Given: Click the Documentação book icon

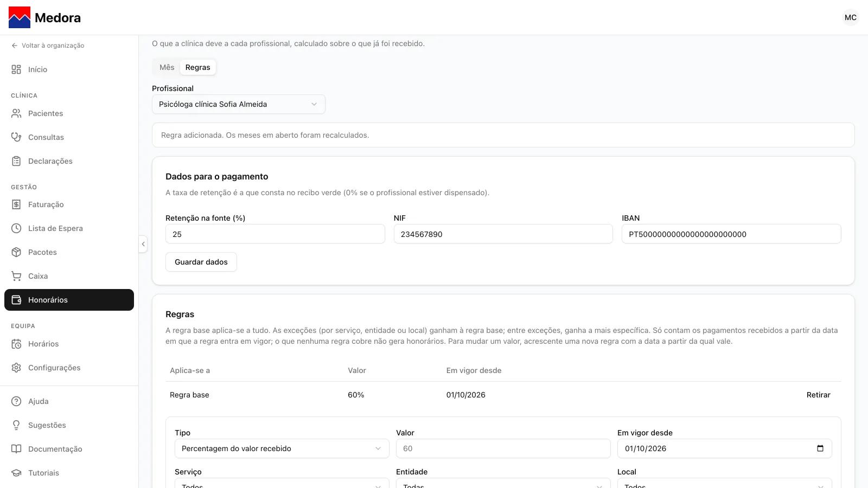Looking at the screenshot, I should click(x=16, y=449).
